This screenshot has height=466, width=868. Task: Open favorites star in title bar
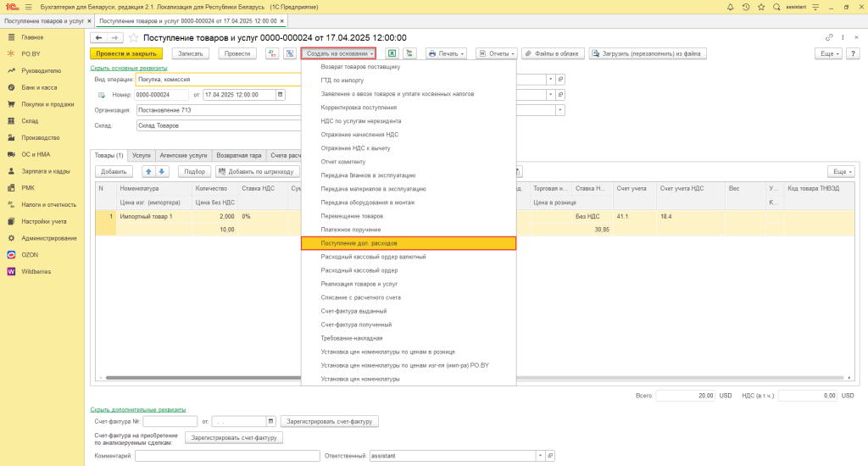tap(761, 7)
